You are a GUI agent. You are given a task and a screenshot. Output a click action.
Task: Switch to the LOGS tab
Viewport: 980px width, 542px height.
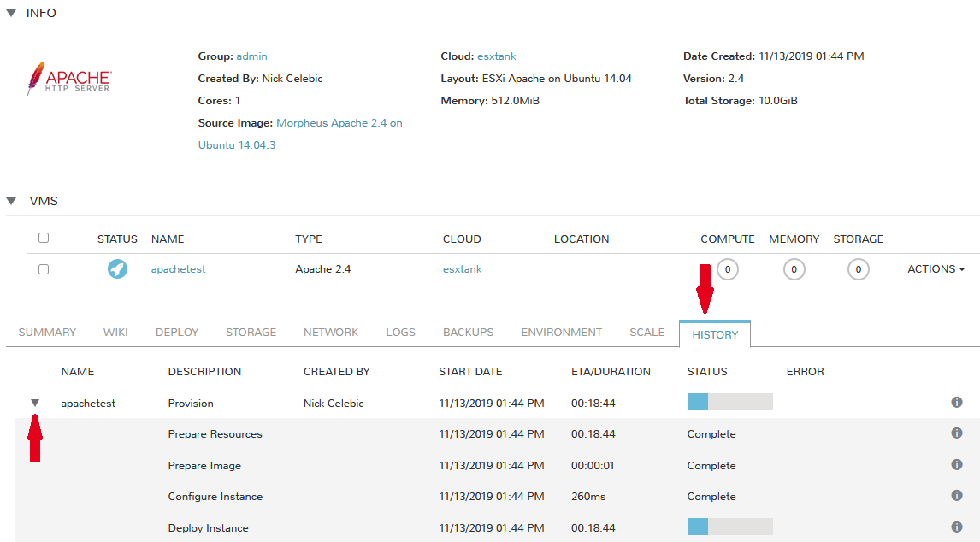click(x=400, y=333)
